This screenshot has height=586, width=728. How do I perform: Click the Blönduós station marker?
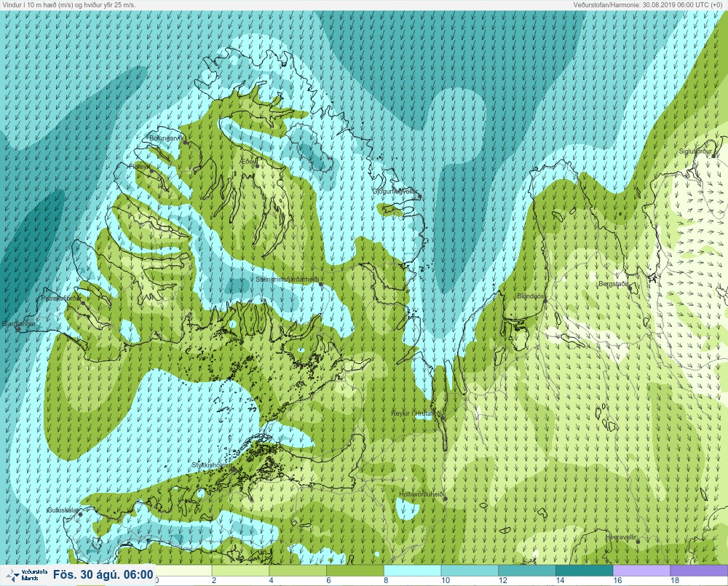[x=546, y=301]
